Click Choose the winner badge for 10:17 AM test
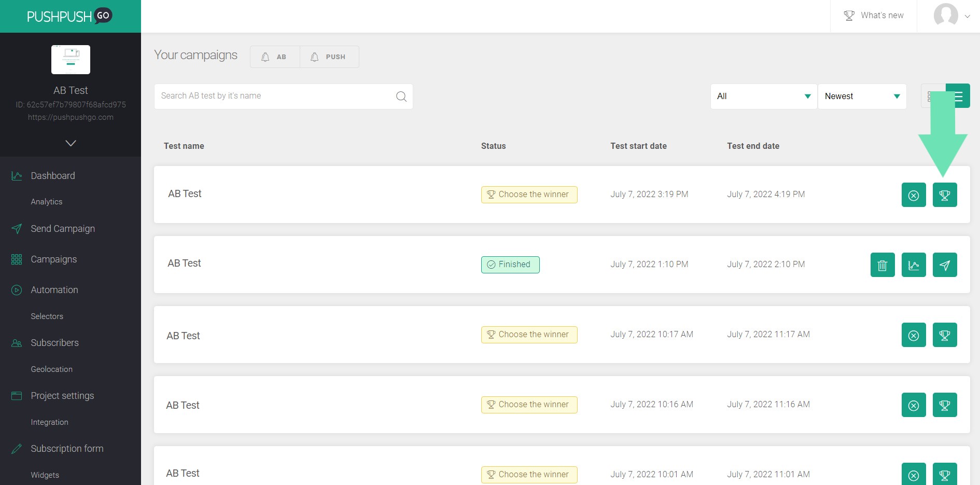 tap(529, 335)
